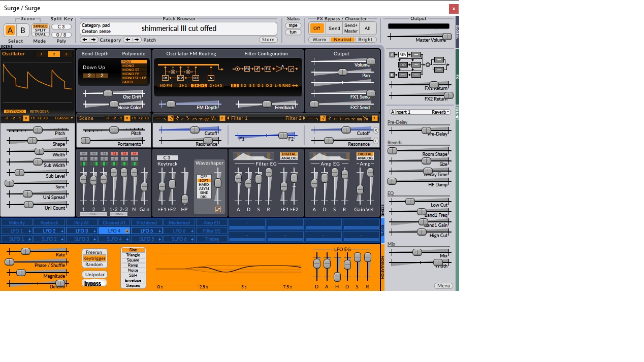Screen dimensions: 644x362
Task: Click LFO 4 modulation arrow icon
Action: tap(127, 231)
